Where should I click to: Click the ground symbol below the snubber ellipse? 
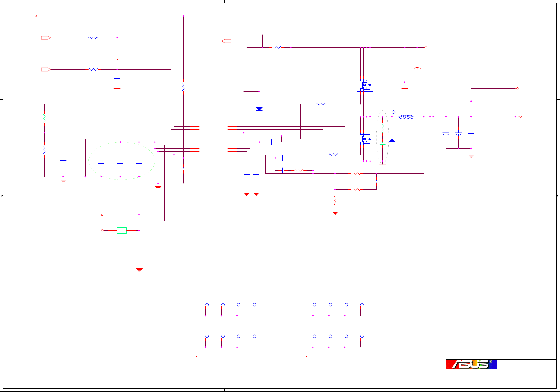click(383, 165)
